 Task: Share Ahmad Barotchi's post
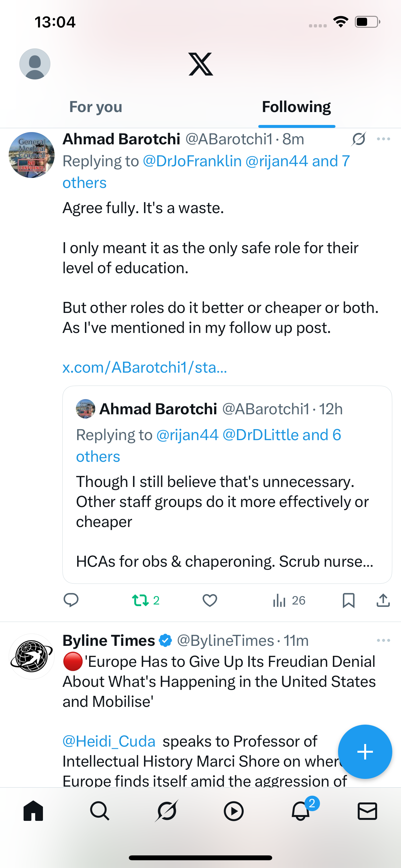pos(383,600)
